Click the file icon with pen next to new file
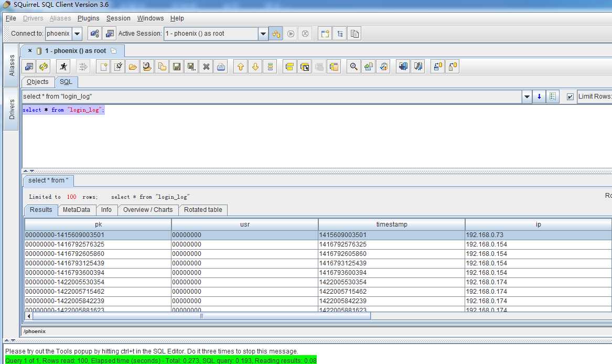Image resolution: width=612 pixels, height=364 pixels. point(118,67)
